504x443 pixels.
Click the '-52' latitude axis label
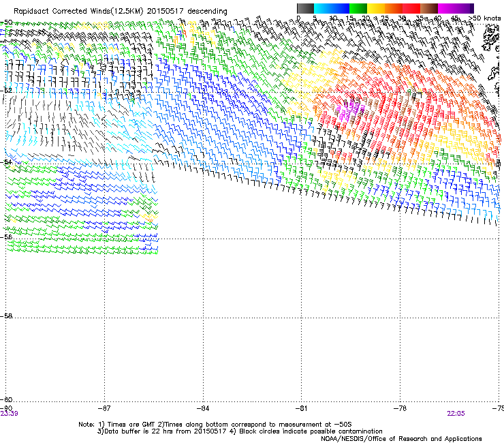pos(6,91)
